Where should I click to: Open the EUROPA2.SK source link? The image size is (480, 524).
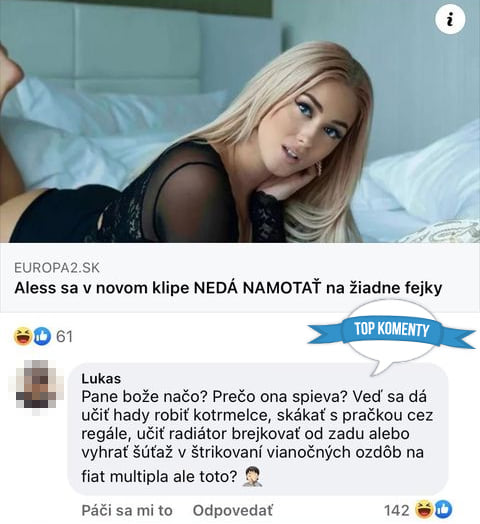57,268
